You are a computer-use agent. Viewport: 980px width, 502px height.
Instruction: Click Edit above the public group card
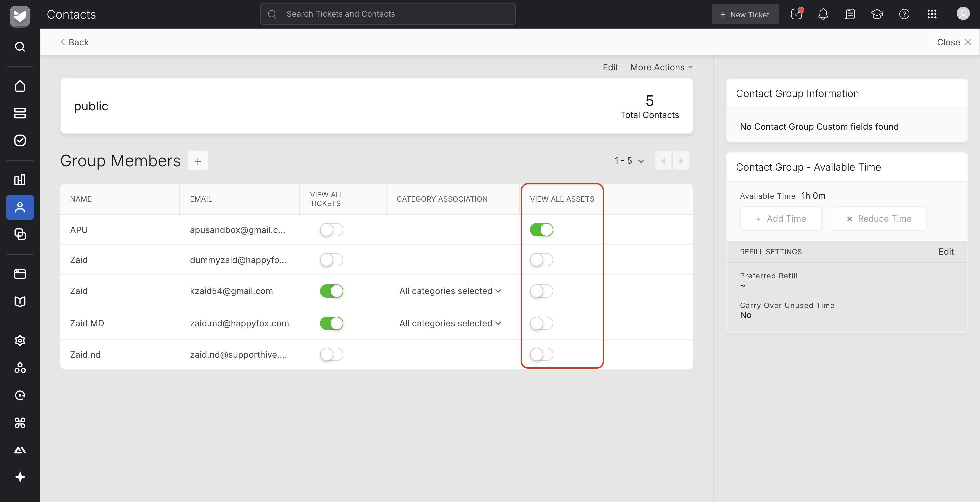coord(610,67)
